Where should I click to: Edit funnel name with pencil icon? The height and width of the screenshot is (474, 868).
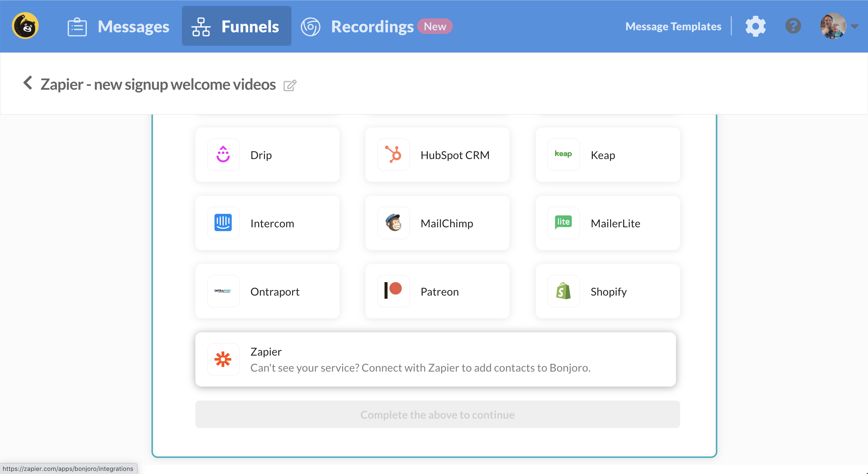point(290,85)
